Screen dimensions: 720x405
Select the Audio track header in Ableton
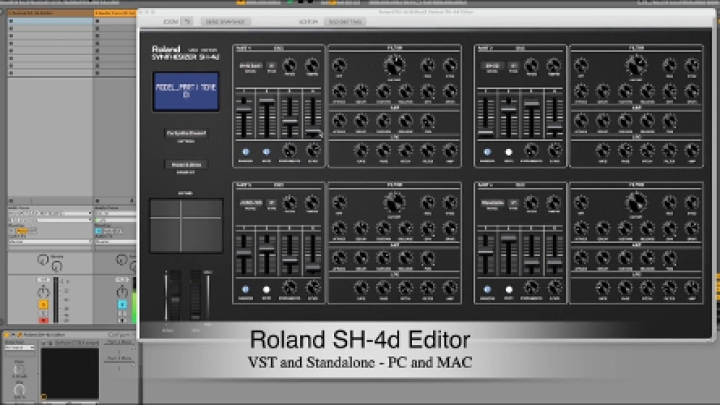[115, 13]
